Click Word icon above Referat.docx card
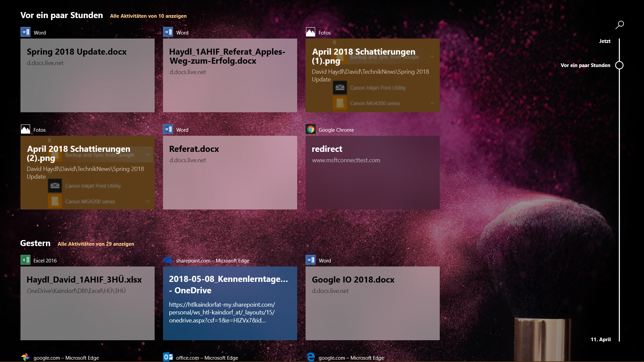The image size is (644, 362). click(168, 129)
